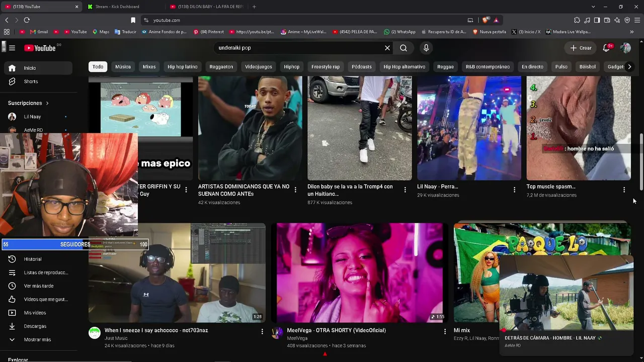Open options for 'Dilon baby' short
This screenshot has width=644, height=362.
tap(405, 190)
